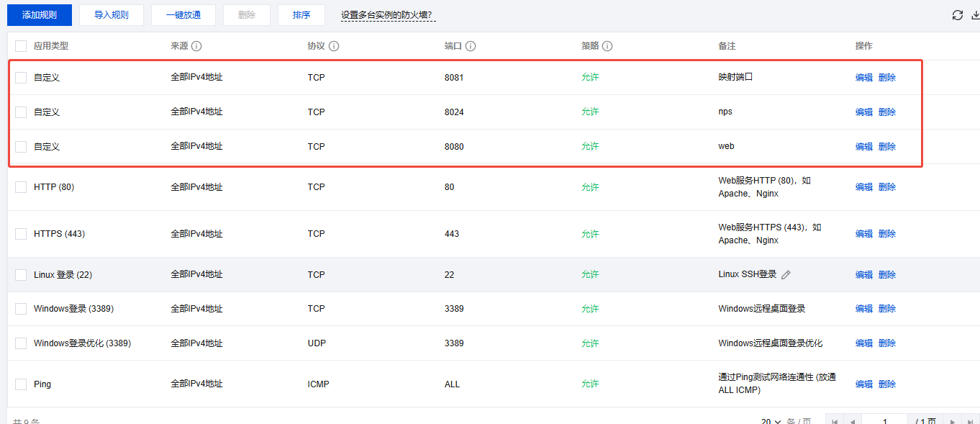Click the 导入规则 button

pyautogui.click(x=112, y=15)
